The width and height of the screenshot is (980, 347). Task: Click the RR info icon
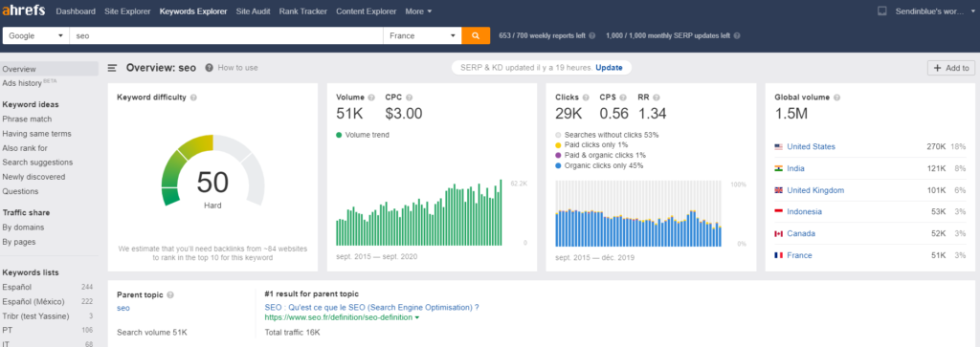pos(657,98)
